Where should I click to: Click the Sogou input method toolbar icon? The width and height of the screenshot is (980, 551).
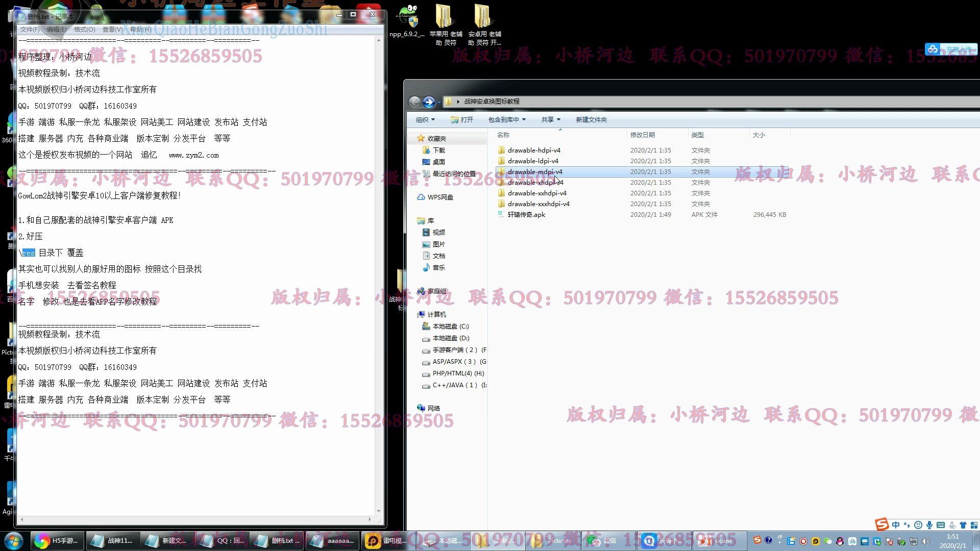pos(881,524)
